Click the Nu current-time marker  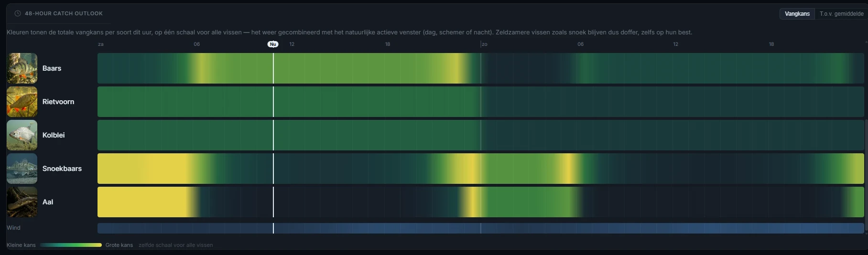pos(273,44)
